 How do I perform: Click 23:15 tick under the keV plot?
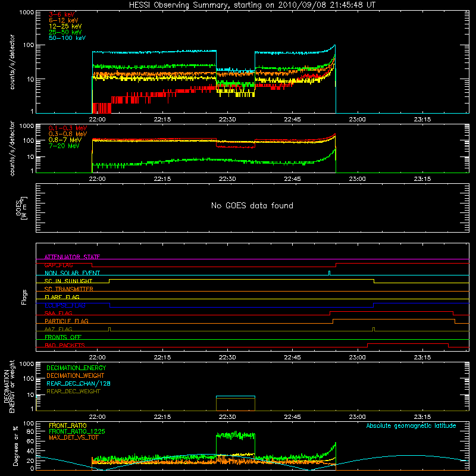[x=422, y=120]
